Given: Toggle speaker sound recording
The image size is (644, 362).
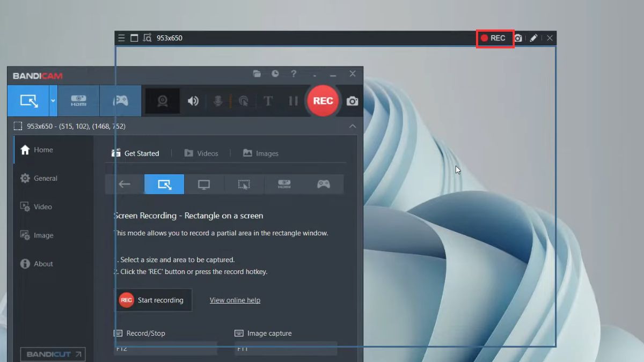Looking at the screenshot, I should 193,101.
